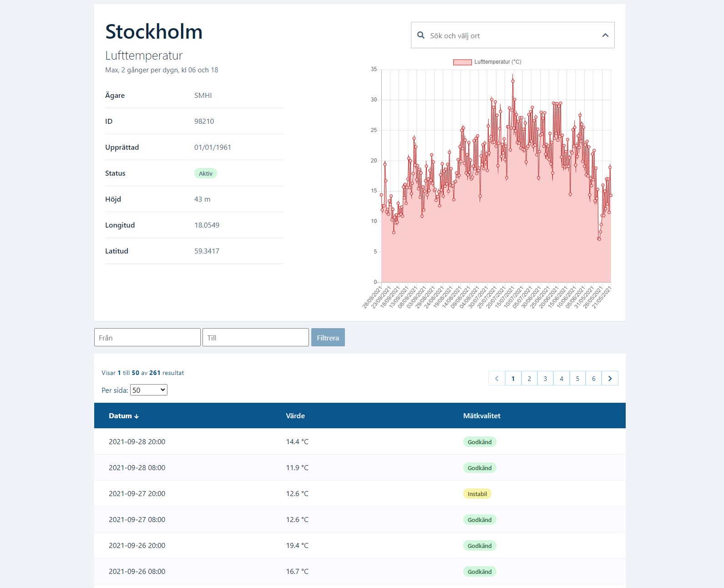Select the 2021-09-27 08:00 date cell
This screenshot has width=724, height=588.
coord(137,519)
